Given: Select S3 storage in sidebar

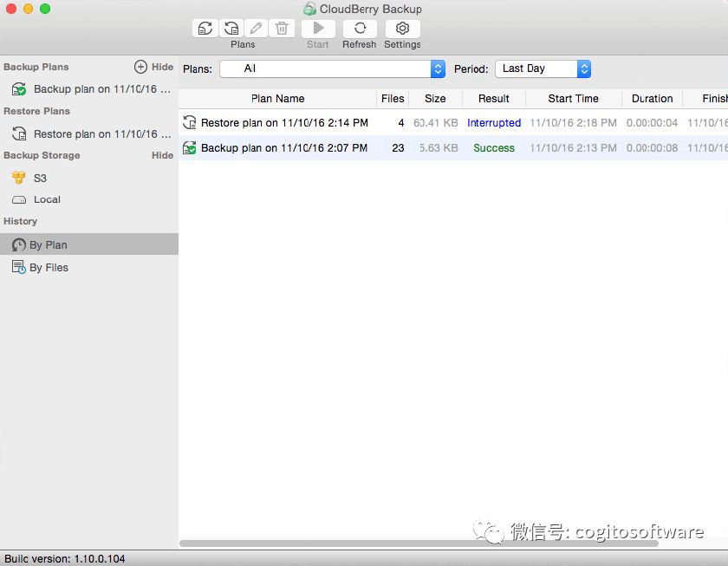Looking at the screenshot, I should coord(89,178).
